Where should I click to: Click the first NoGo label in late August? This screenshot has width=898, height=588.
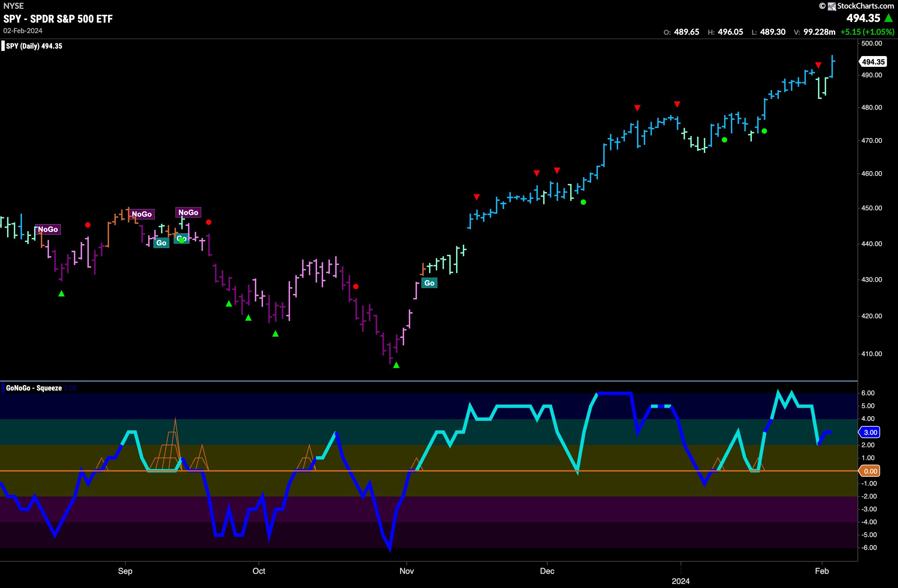click(x=48, y=229)
